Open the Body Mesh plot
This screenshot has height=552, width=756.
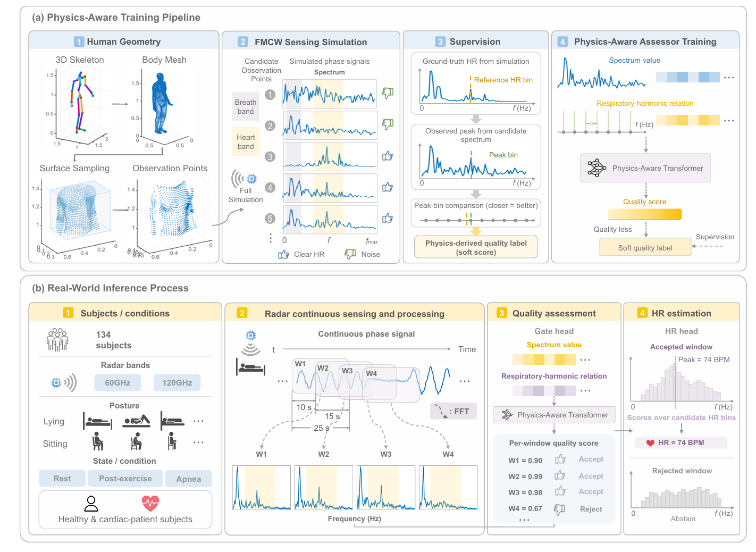point(162,107)
